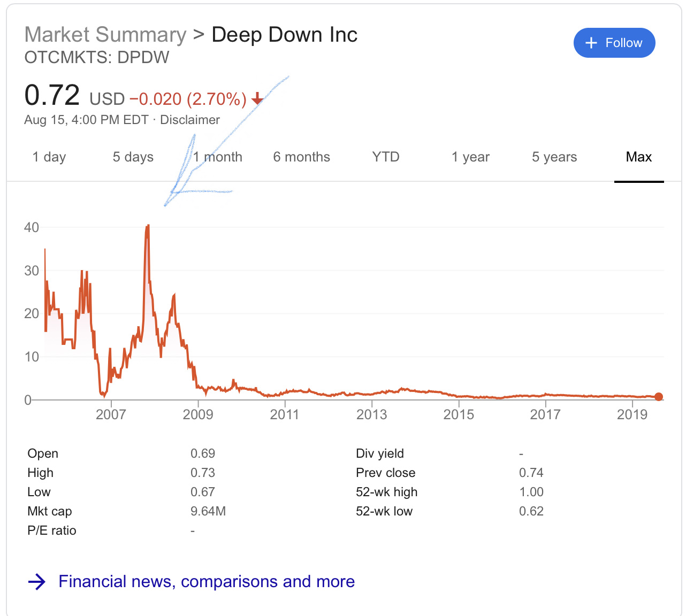686x616 pixels.
Task: Switch to the 1 year view
Action: [470, 157]
